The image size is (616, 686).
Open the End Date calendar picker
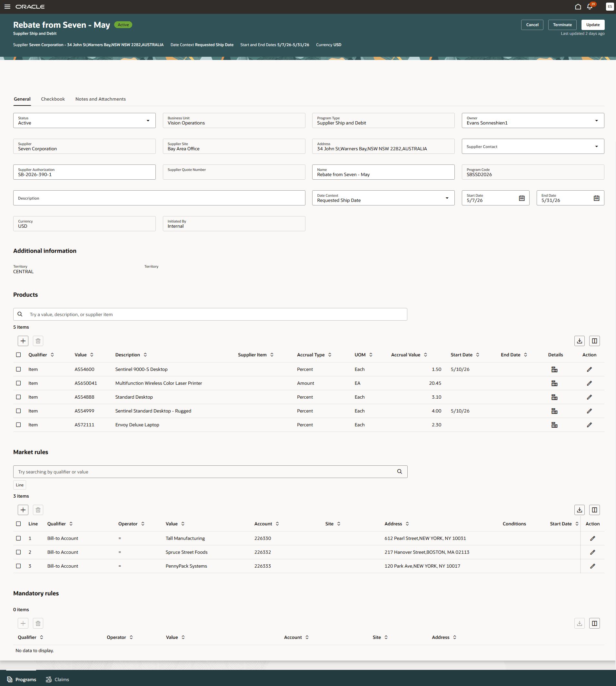(596, 198)
